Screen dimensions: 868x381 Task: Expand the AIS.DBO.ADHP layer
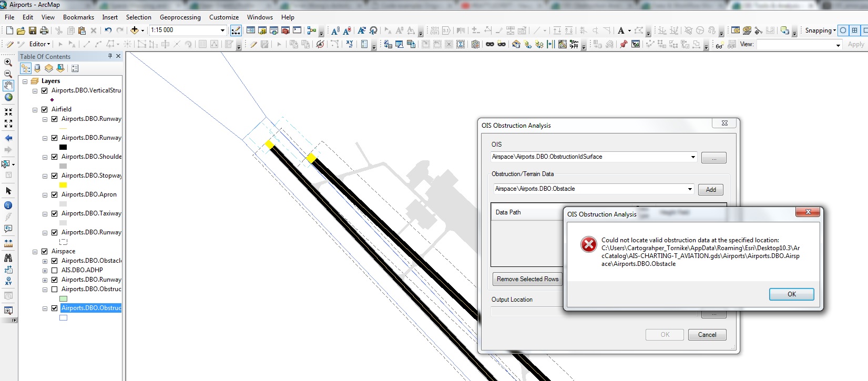coord(45,270)
